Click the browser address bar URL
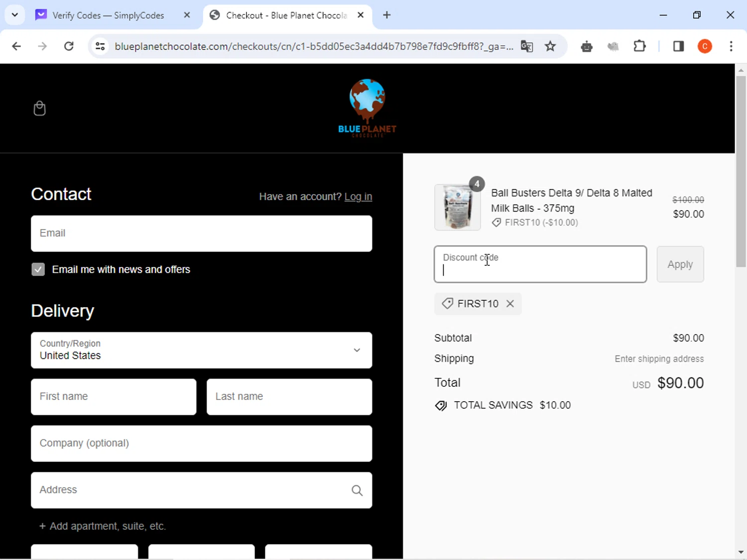The width and height of the screenshot is (747, 560). pyautogui.click(x=314, y=46)
